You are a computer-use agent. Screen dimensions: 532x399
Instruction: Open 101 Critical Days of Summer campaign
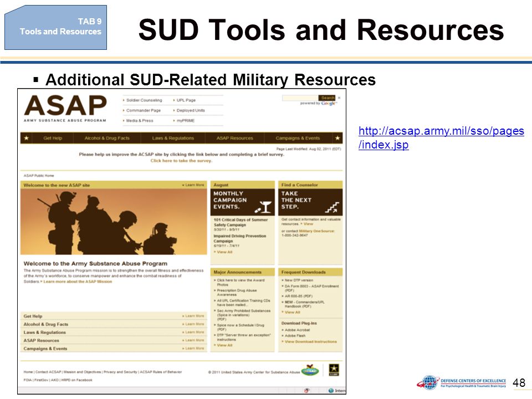click(x=241, y=222)
